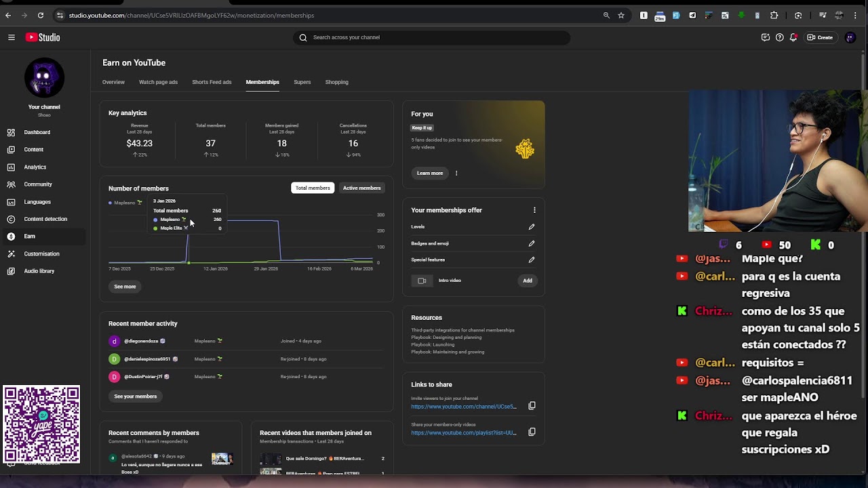
Task: Select the Earn dollar icon
Action: [x=11, y=237]
